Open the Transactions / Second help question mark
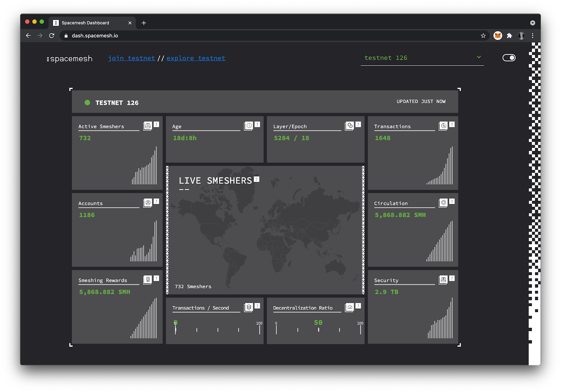This screenshot has width=561, height=392. pos(257,306)
